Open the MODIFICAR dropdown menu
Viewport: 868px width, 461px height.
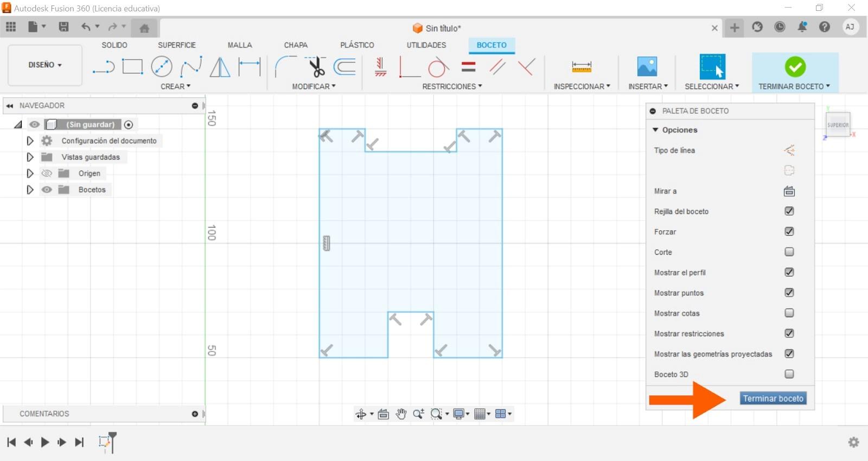[314, 86]
